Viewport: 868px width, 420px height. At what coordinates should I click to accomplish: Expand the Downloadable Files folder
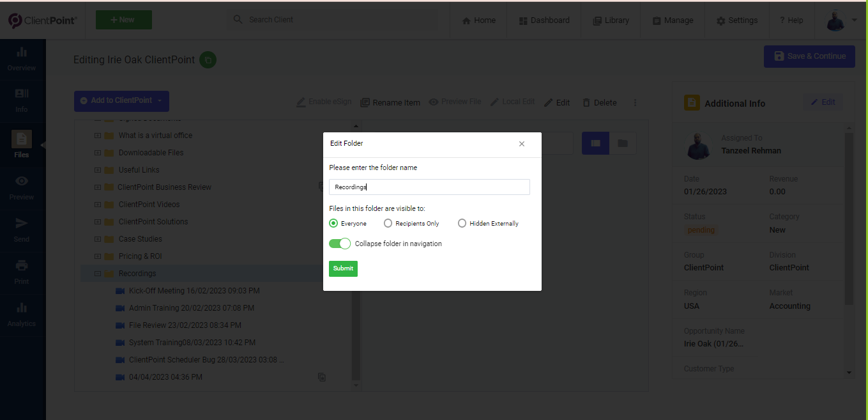97,153
